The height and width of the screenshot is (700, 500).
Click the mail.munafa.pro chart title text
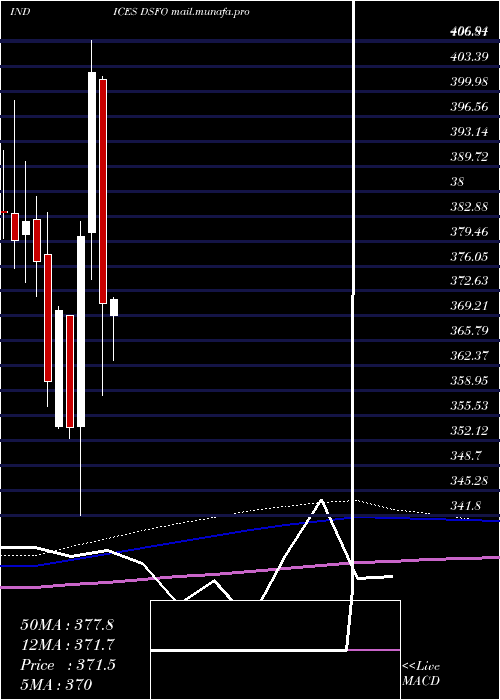(x=211, y=12)
